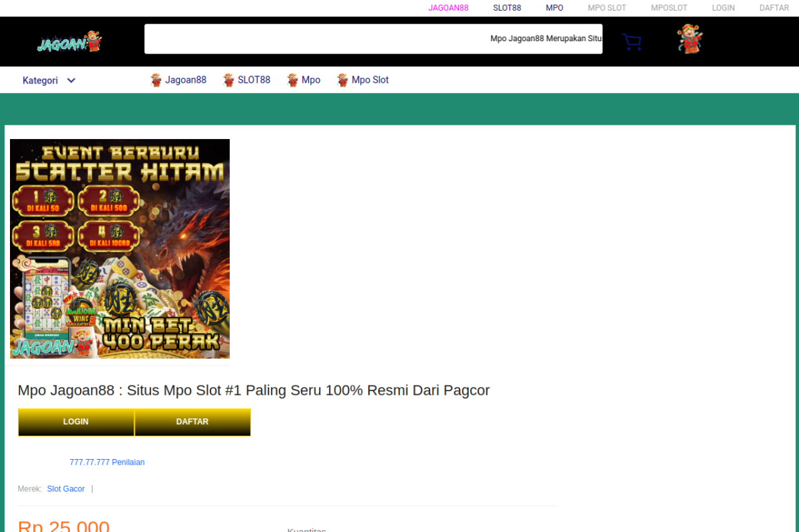Open the shopping cart icon
799x532 pixels.
tap(632, 41)
